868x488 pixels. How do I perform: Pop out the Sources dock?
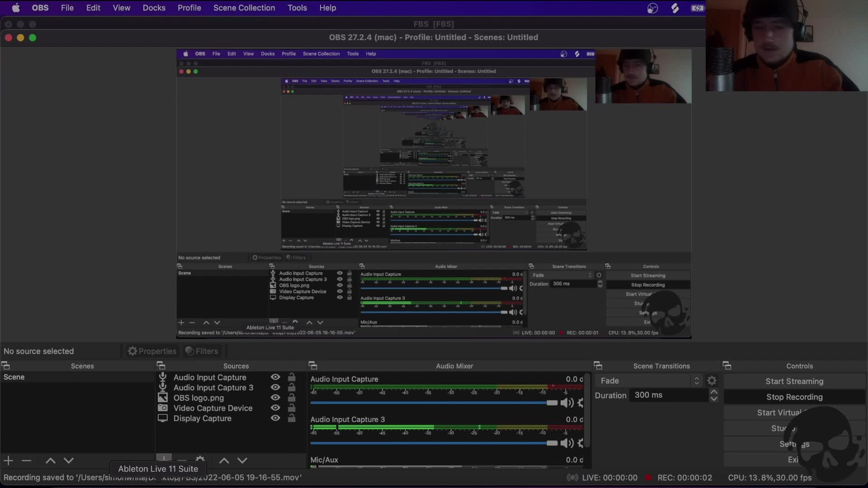point(161,366)
